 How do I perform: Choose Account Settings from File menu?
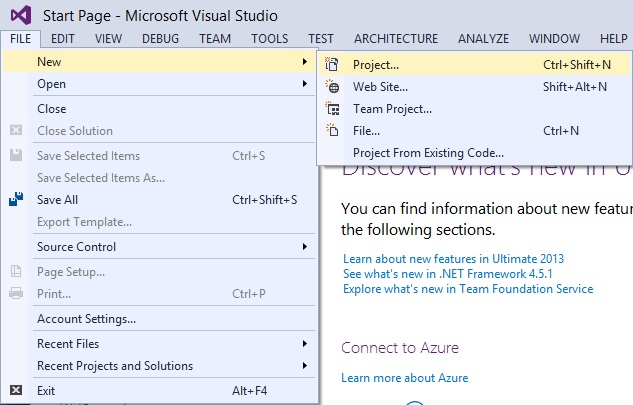click(86, 319)
